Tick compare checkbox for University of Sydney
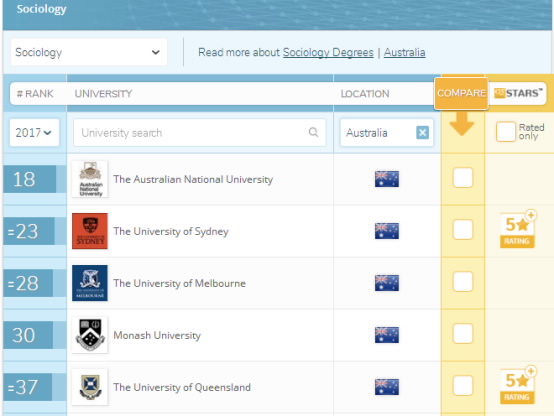This screenshot has height=416, width=554. tap(462, 229)
